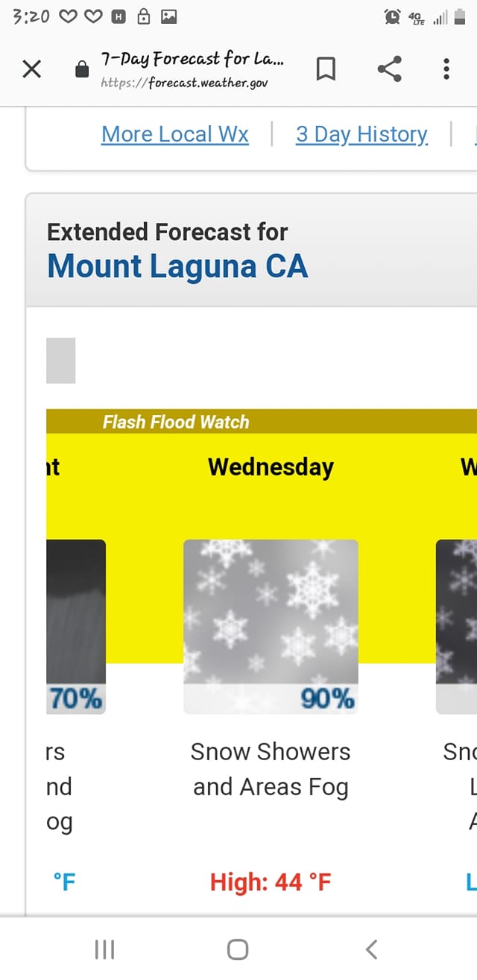Tap the Wednesday night snow thumbnail
The height and width of the screenshot is (980, 477).
[456, 627]
